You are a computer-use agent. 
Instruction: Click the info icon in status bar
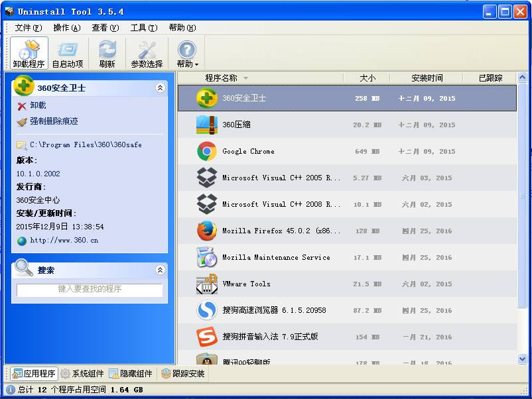pyautogui.click(x=11, y=390)
